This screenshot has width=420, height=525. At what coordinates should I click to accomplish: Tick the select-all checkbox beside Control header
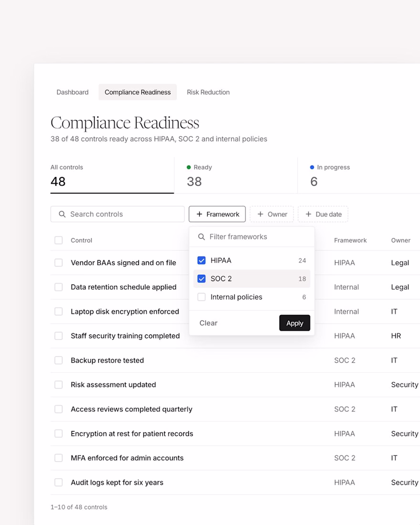pyautogui.click(x=59, y=240)
